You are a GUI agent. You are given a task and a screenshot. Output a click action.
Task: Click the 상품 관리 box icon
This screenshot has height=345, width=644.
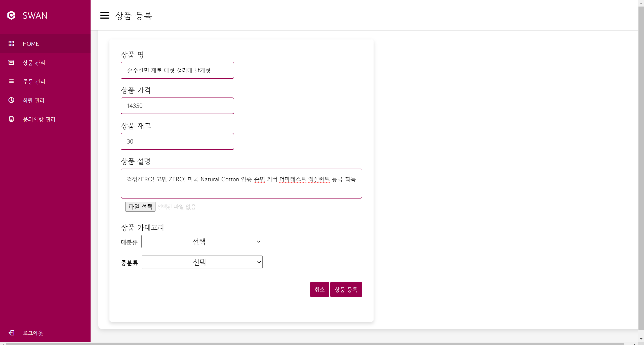[x=11, y=63]
